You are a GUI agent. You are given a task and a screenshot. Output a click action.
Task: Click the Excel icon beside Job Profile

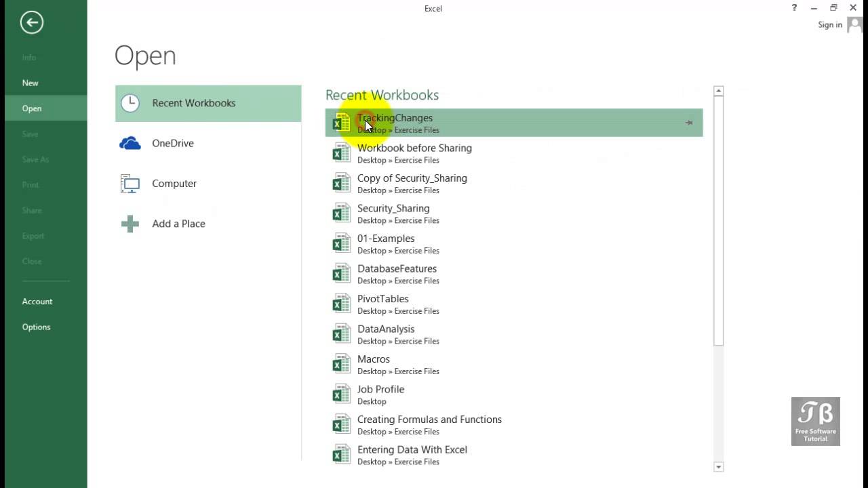[341, 394]
